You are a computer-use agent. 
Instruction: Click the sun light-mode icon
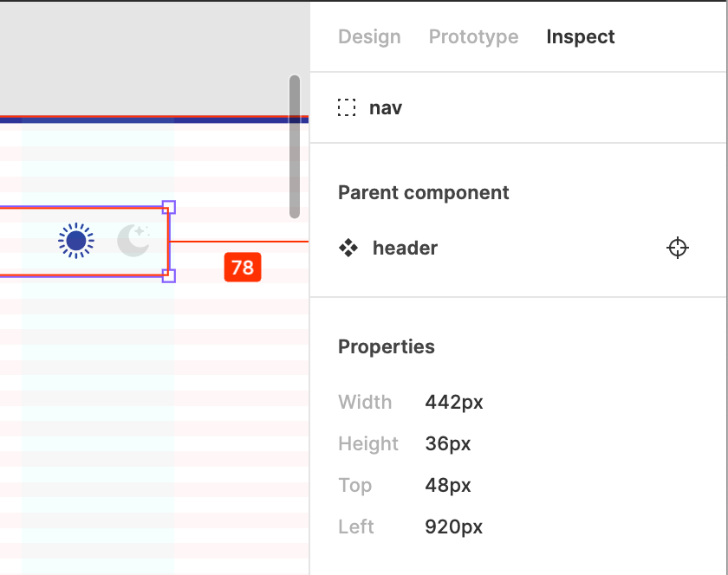[x=76, y=241]
